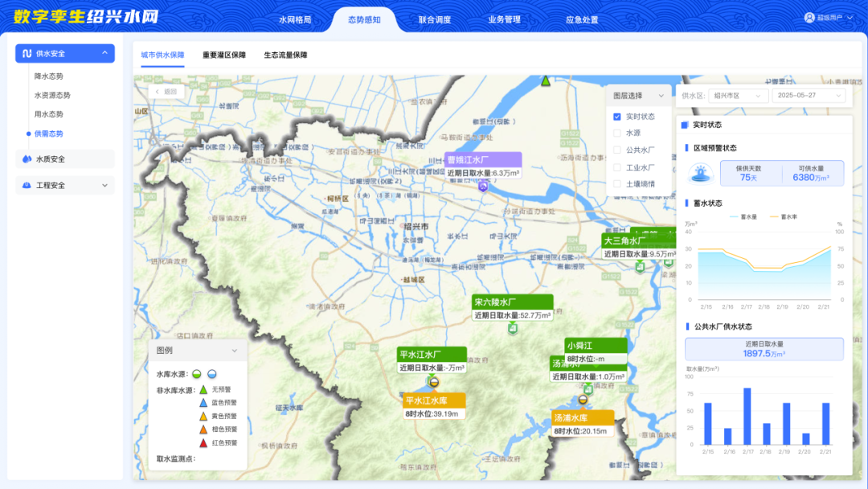Enable the 公共水厂 layer checkbox
Image resolution: width=868 pixels, height=489 pixels.
tap(616, 150)
